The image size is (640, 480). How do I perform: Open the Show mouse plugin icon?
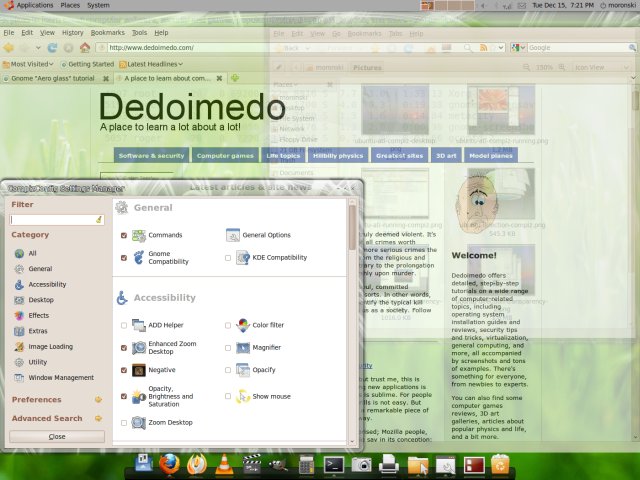243,396
